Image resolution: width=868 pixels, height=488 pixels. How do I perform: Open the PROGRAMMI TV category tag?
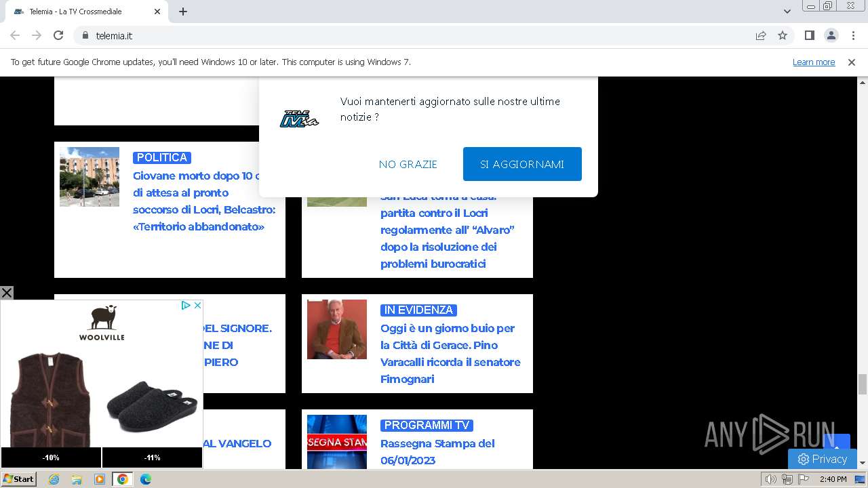click(427, 425)
